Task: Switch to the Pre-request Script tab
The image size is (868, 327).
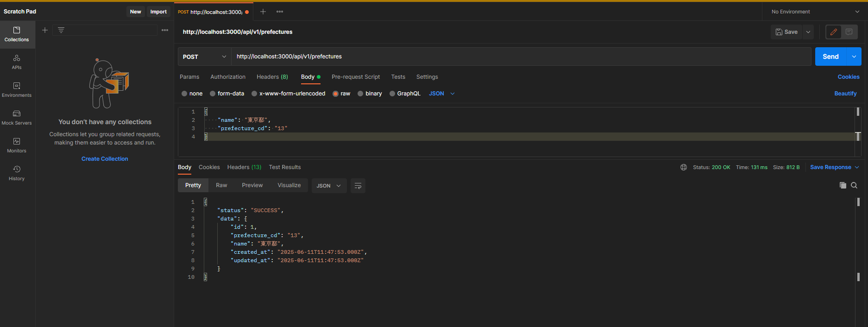Action: point(356,77)
